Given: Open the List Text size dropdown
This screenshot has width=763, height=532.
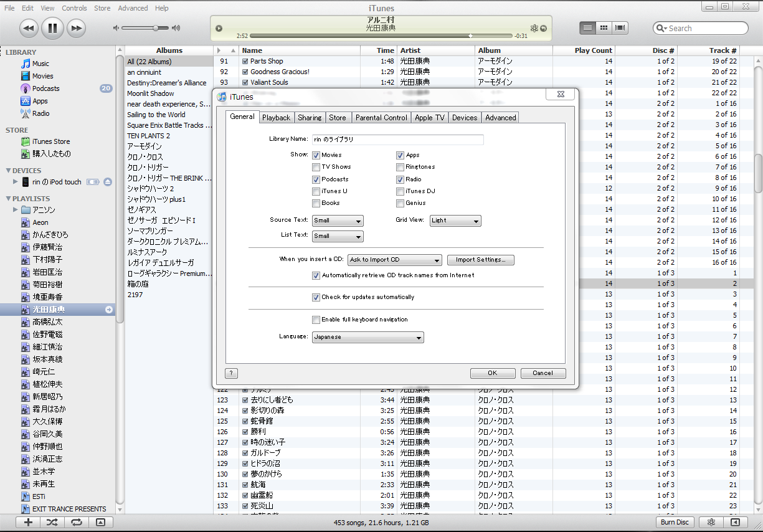Looking at the screenshot, I should coord(338,236).
